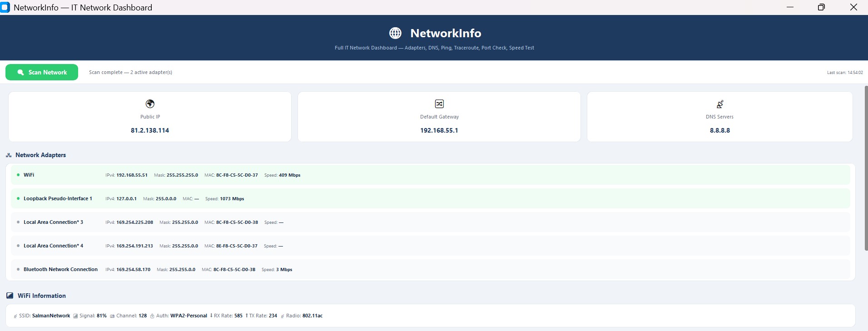The width and height of the screenshot is (868, 331).
Task: Select the WiFi adapter name
Action: tap(29, 175)
